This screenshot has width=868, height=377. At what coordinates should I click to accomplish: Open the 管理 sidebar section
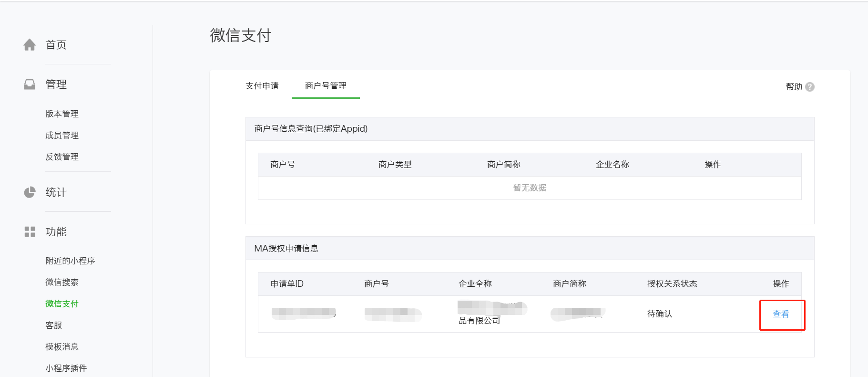(x=56, y=84)
